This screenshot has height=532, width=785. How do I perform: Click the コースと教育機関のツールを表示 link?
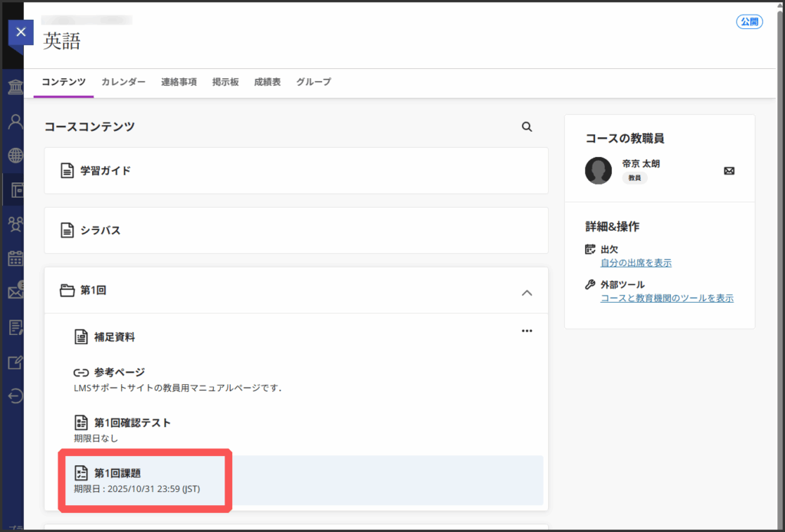[666, 298]
